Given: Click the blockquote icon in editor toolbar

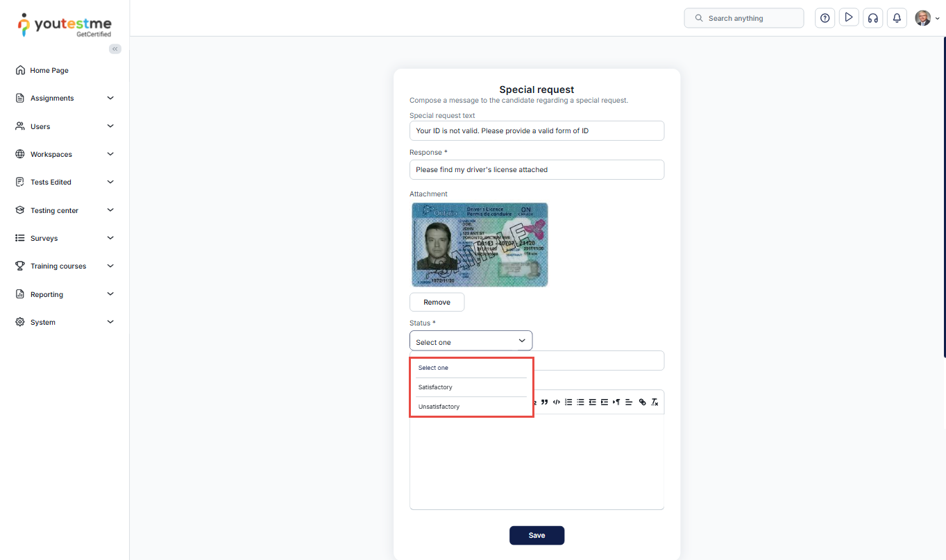Looking at the screenshot, I should coord(545,402).
